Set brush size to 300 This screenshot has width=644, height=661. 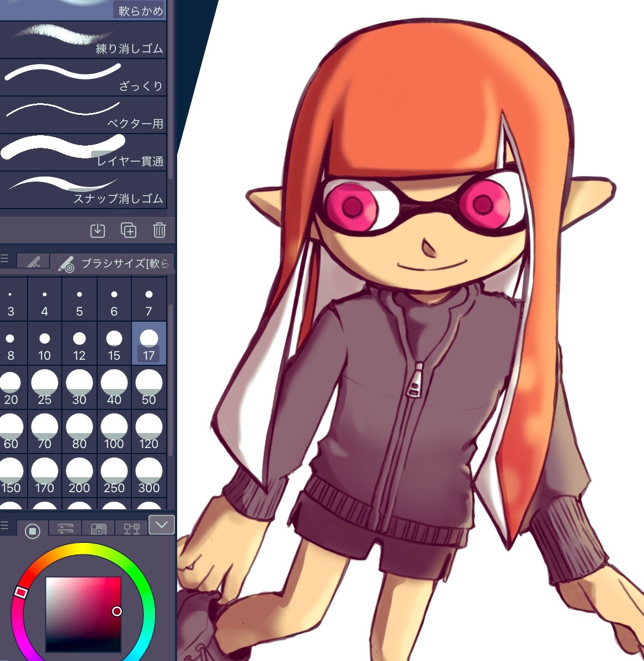[x=149, y=476]
